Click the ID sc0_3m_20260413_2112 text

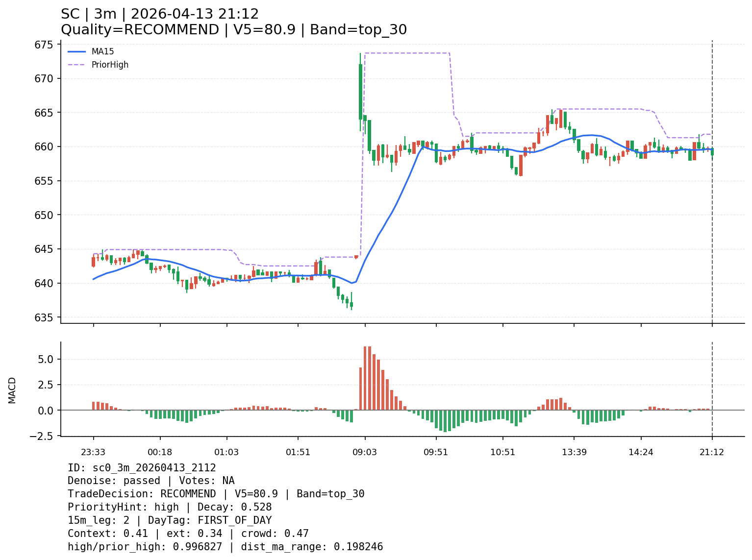pos(142,468)
